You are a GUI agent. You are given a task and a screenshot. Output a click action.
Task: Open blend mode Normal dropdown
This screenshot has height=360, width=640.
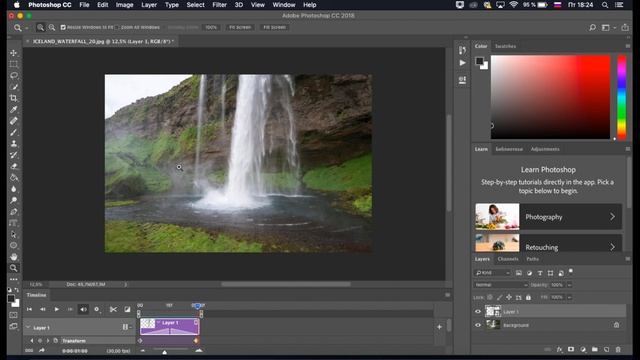(501, 285)
